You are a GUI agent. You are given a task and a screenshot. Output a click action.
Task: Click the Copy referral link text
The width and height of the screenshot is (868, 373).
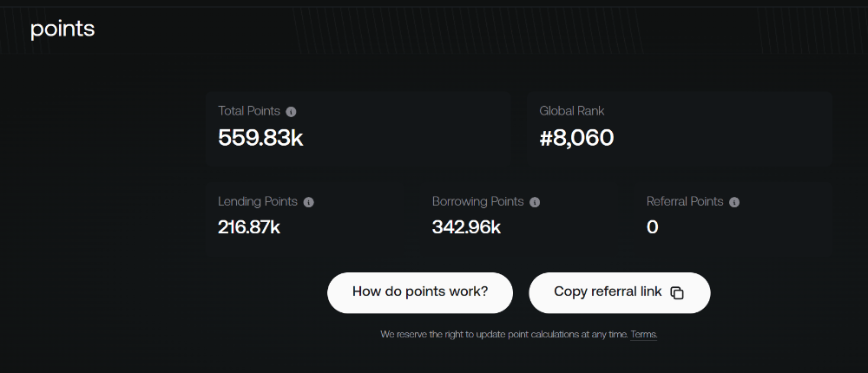coord(608,291)
